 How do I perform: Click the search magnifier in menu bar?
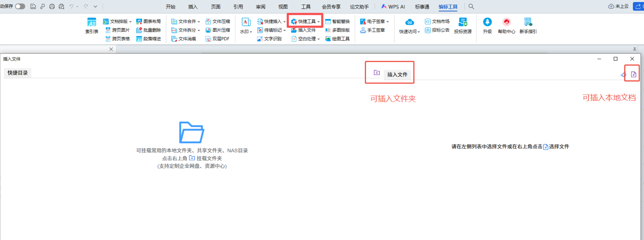[x=471, y=6]
